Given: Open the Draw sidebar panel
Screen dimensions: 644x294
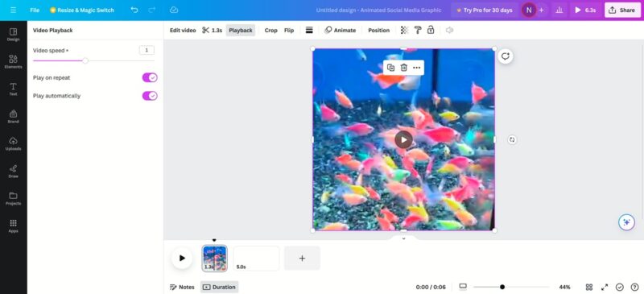Looking at the screenshot, I should click(13, 171).
